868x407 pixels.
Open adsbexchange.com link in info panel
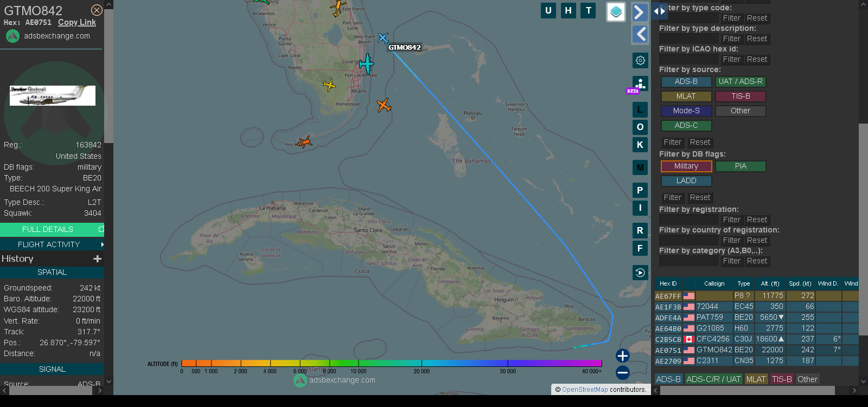[x=57, y=36]
